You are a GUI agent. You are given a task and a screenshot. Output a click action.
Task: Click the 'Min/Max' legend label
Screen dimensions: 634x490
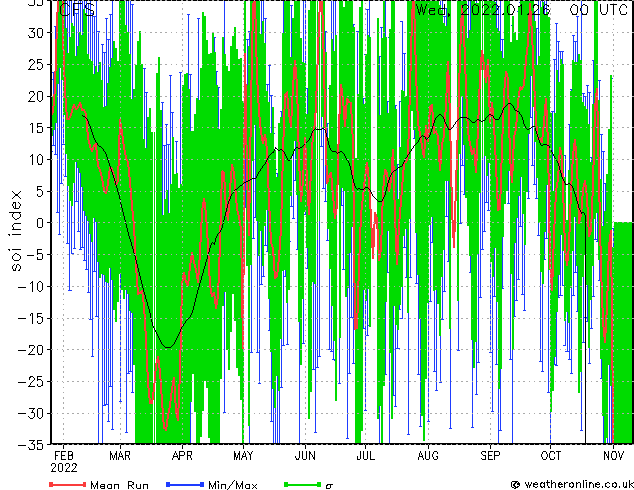pyautogui.click(x=232, y=485)
